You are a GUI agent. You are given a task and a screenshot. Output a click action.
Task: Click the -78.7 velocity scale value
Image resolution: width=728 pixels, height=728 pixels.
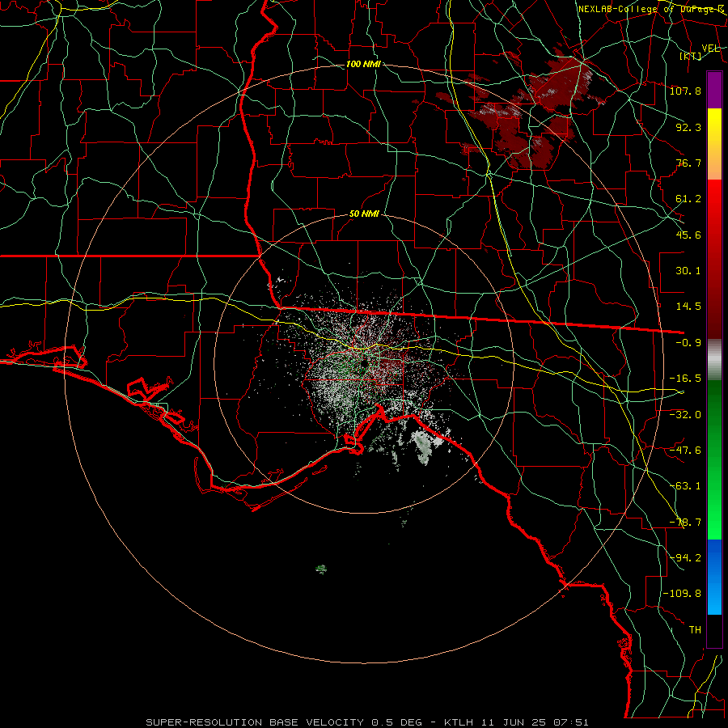[685, 523]
